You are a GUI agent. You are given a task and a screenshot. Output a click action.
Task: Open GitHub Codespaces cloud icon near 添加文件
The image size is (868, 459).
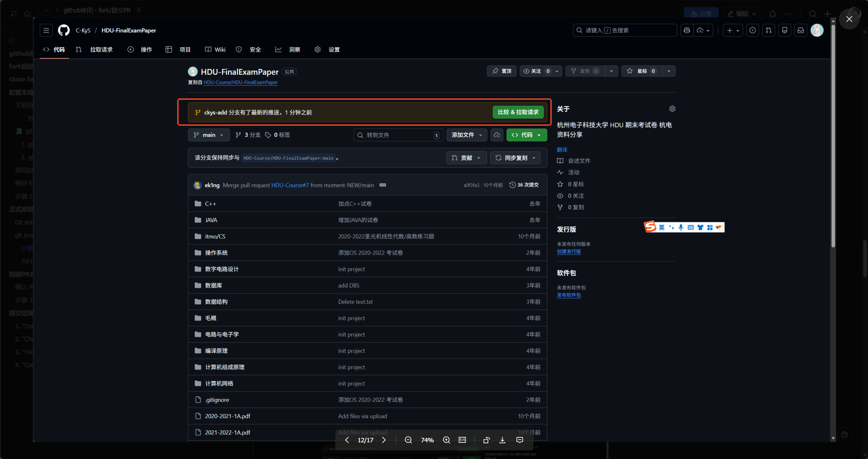497,135
